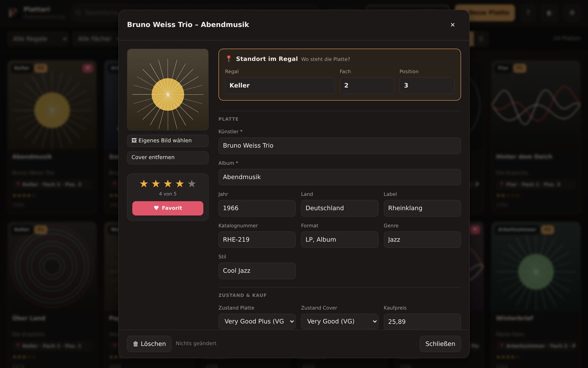
Task: Edit the Genre field Jazz
Action: 422,240
